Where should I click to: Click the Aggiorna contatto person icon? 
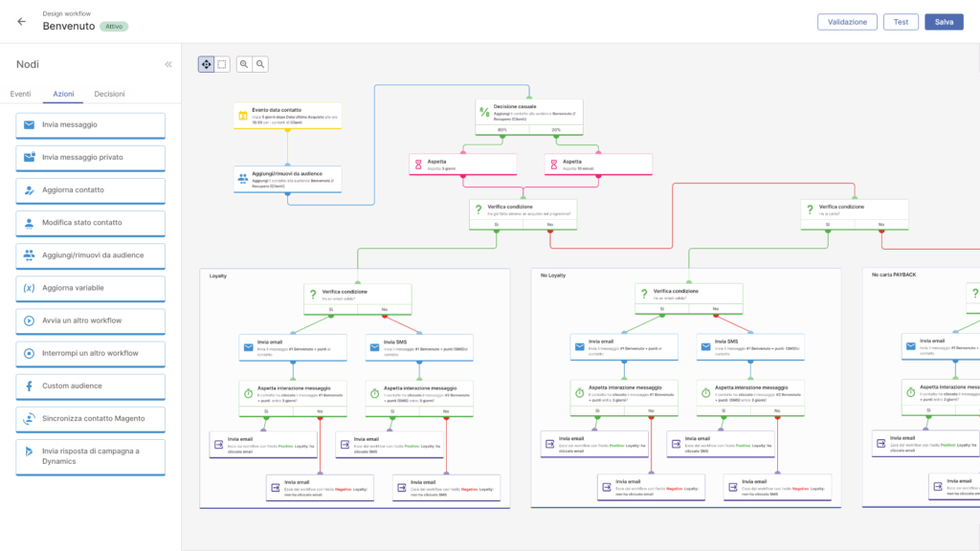tap(29, 190)
